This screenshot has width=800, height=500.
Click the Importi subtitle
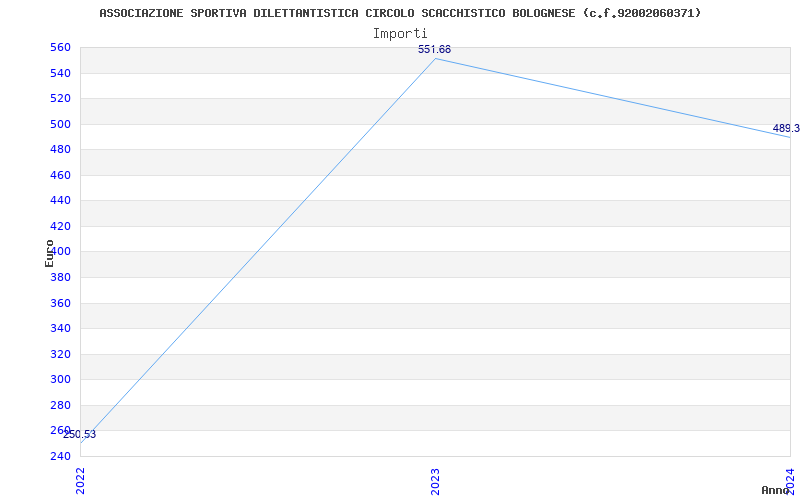[x=400, y=34]
